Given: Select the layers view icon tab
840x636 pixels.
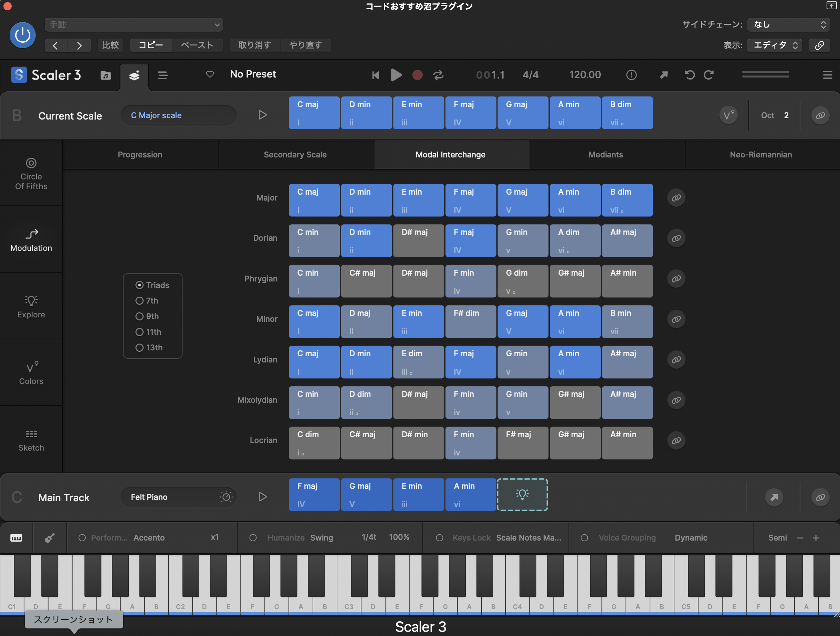Looking at the screenshot, I should 134,75.
